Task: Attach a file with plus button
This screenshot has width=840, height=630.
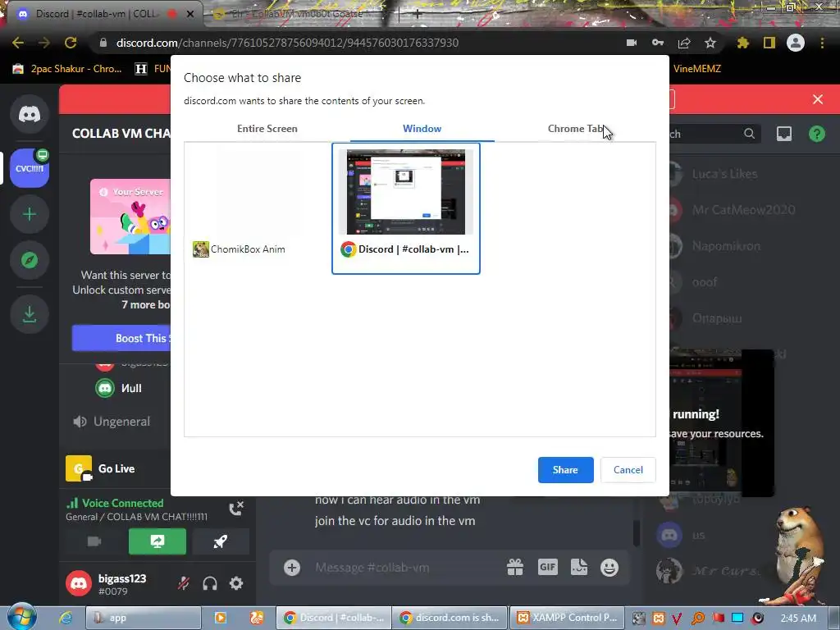Action: 292,568
